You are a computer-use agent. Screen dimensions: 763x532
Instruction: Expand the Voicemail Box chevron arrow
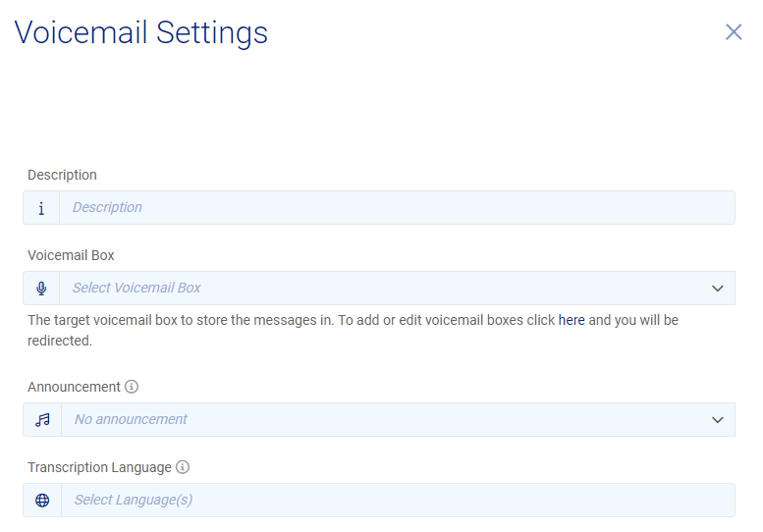717,289
